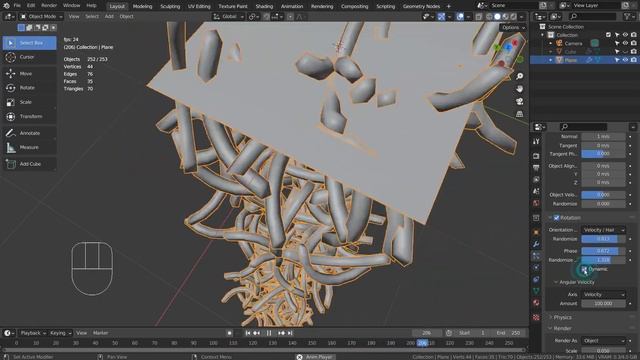The height and width of the screenshot is (360, 640).
Task: Open the Render properties tab
Action: click(536, 156)
